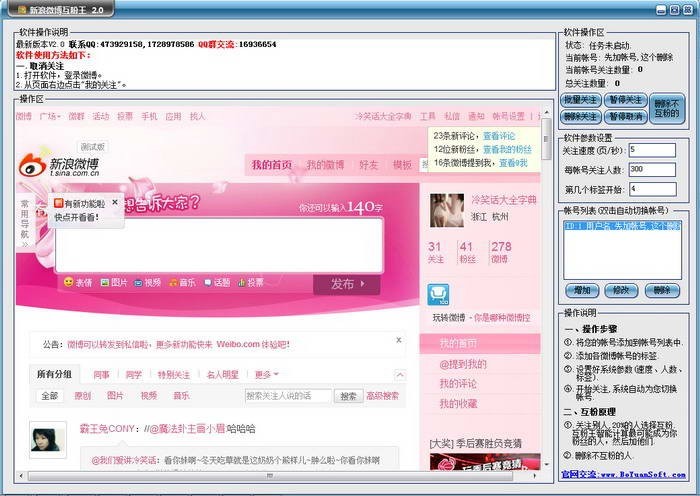
Task: Open the 广场 dropdown menu
Action: pyautogui.click(x=50, y=117)
